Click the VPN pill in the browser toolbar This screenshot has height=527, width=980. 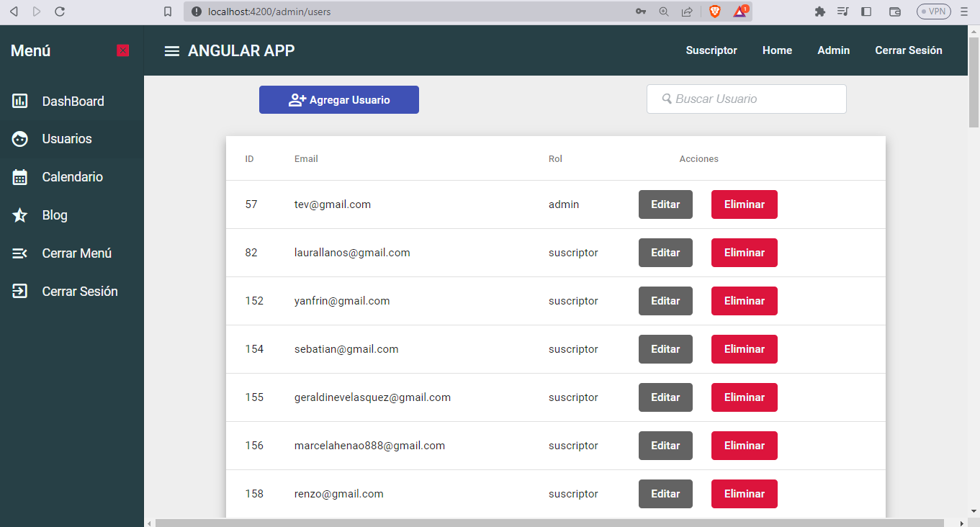(x=933, y=11)
